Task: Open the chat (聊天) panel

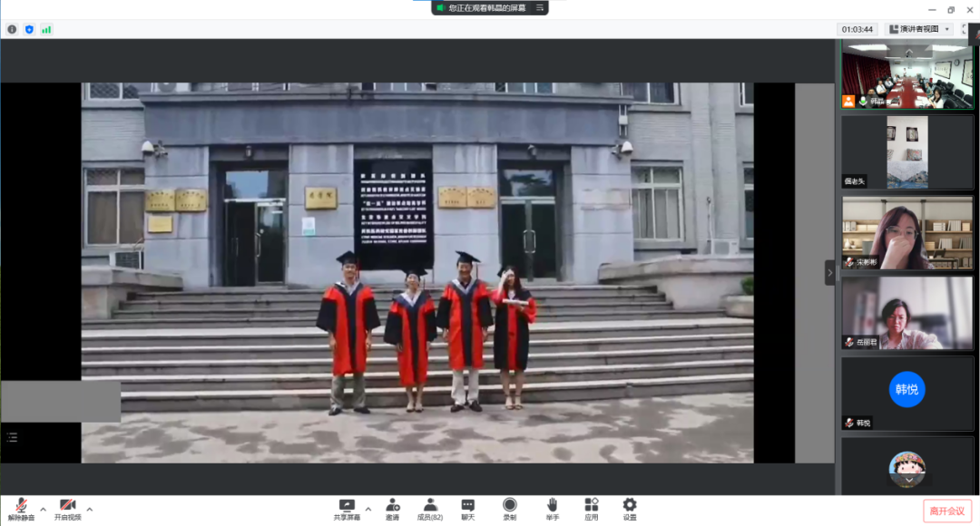Action: (x=467, y=508)
